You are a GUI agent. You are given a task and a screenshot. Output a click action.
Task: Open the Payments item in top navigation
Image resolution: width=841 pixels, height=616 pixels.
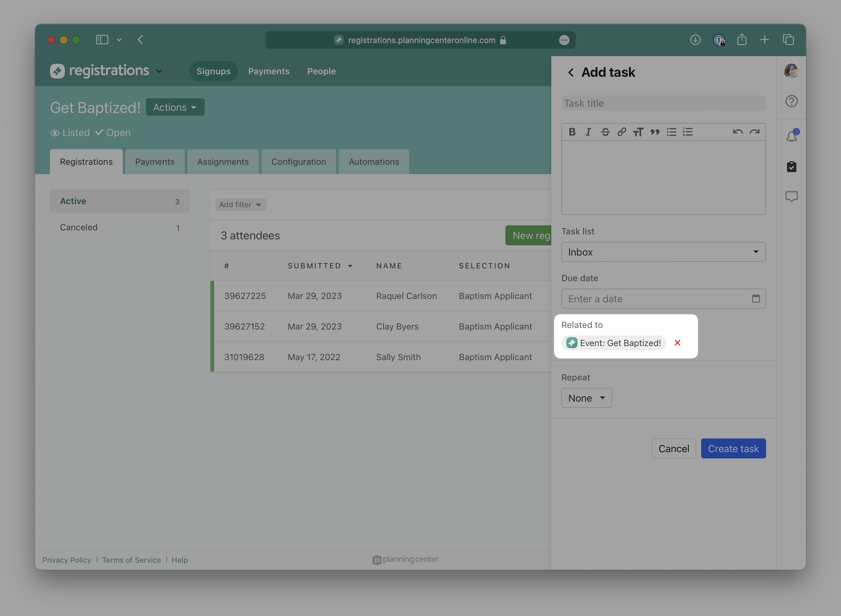pos(268,71)
